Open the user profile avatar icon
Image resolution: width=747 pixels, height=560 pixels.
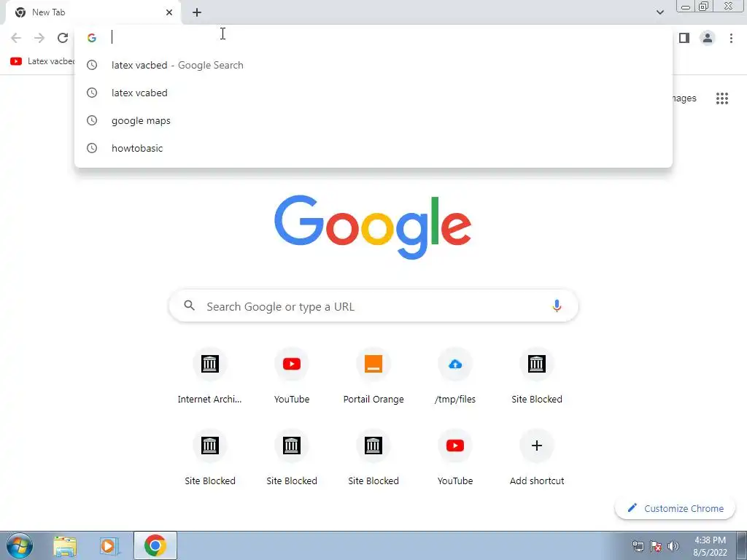(708, 38)
